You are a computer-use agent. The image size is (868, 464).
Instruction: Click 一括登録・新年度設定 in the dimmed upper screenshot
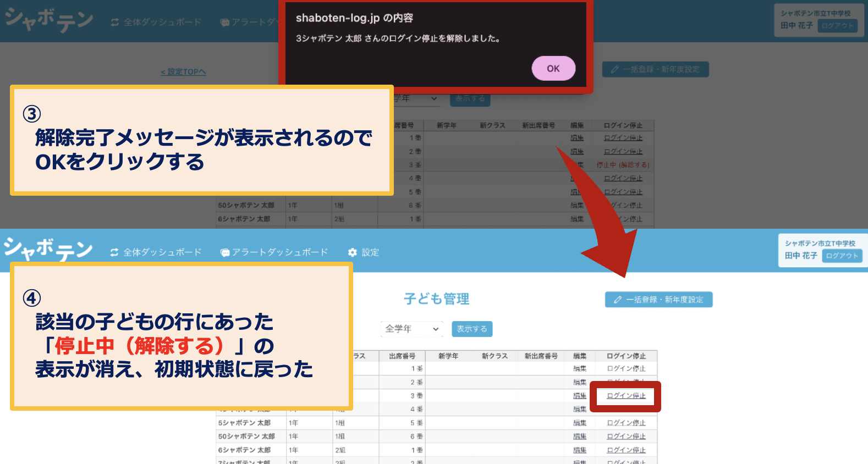click(655, 69)
